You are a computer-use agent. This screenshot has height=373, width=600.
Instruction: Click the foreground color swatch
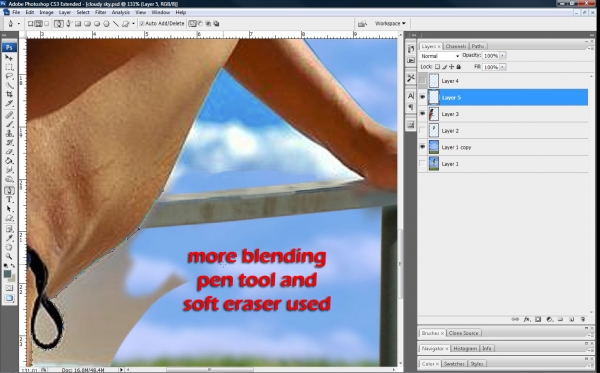click(7, 274)
